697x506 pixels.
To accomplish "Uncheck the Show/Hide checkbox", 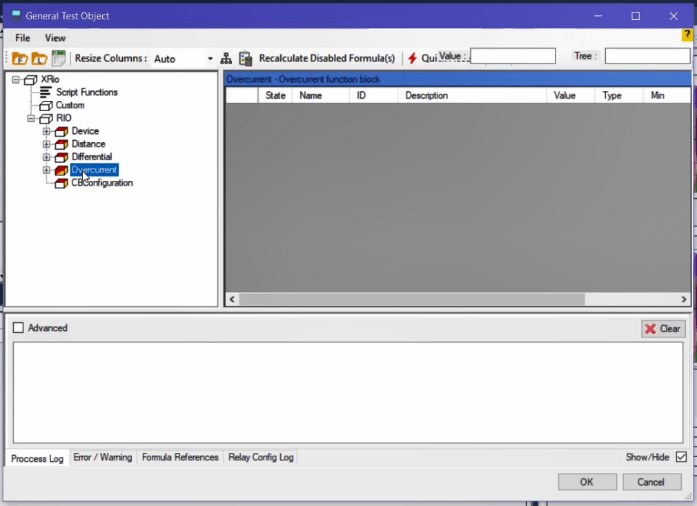I will [681, 457].
